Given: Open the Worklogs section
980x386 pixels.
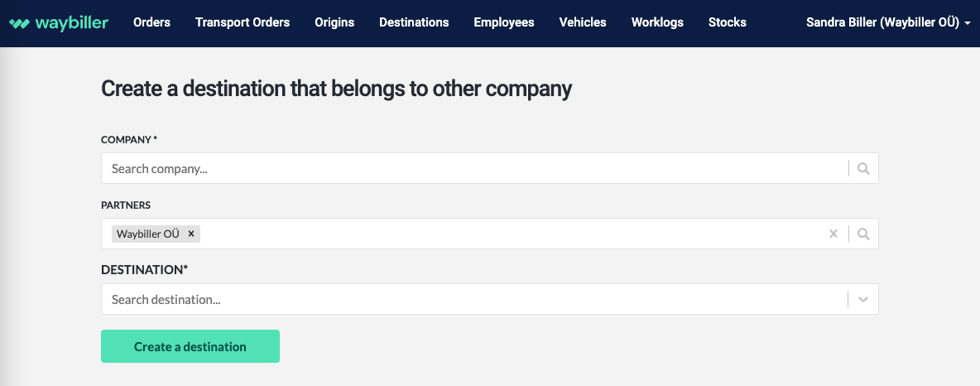Looking at the screenshot, I should point(657,22).
